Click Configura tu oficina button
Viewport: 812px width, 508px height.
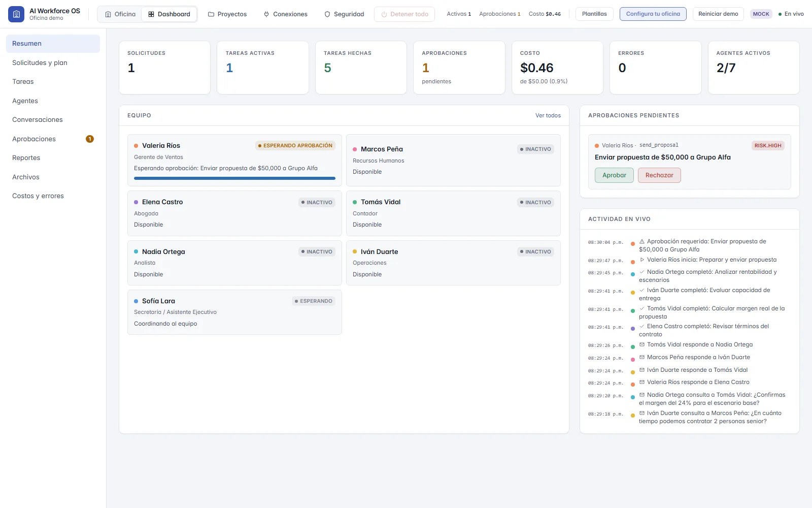[653, 14]
